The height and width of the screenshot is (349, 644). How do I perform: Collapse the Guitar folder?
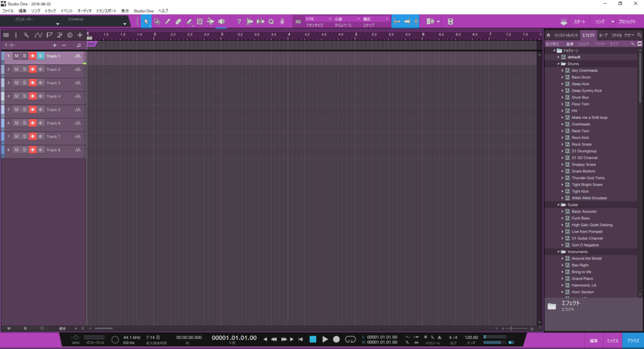pos(558,204)
